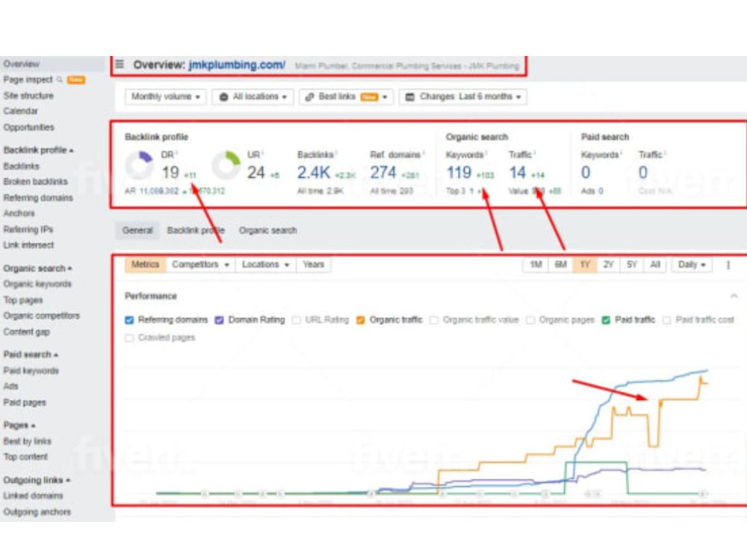Open the Overview sidebar item
This screenshot has height=560, width=747.
coord(22,63)
